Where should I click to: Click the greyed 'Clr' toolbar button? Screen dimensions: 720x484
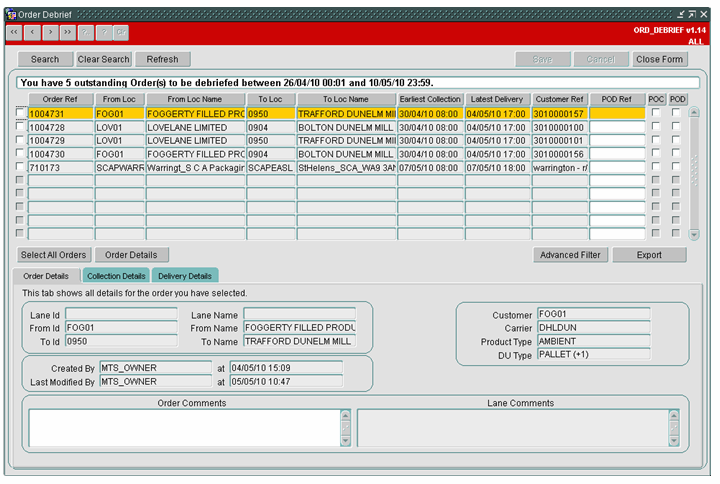(x=121, y=33)
